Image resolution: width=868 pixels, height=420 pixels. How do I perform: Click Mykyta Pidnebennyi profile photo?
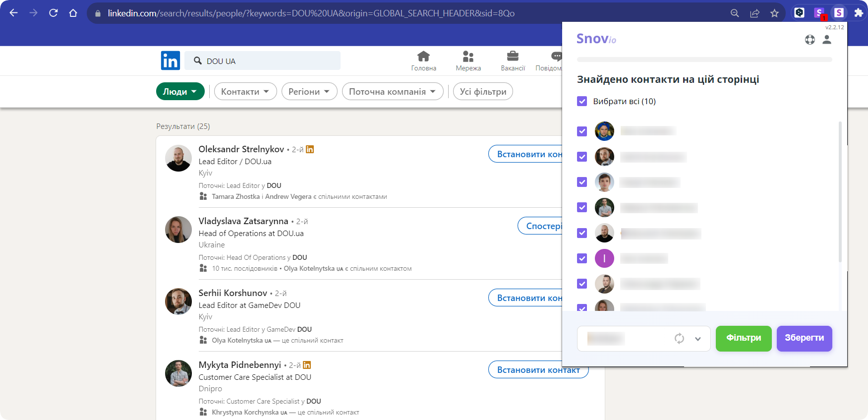click(178, 373)
